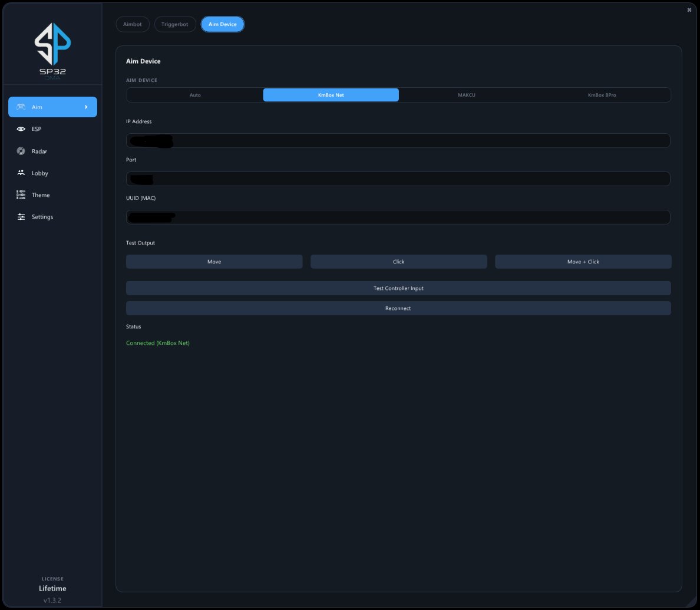Choose MAKCU aim device option
700x610 pixels.
467,95
